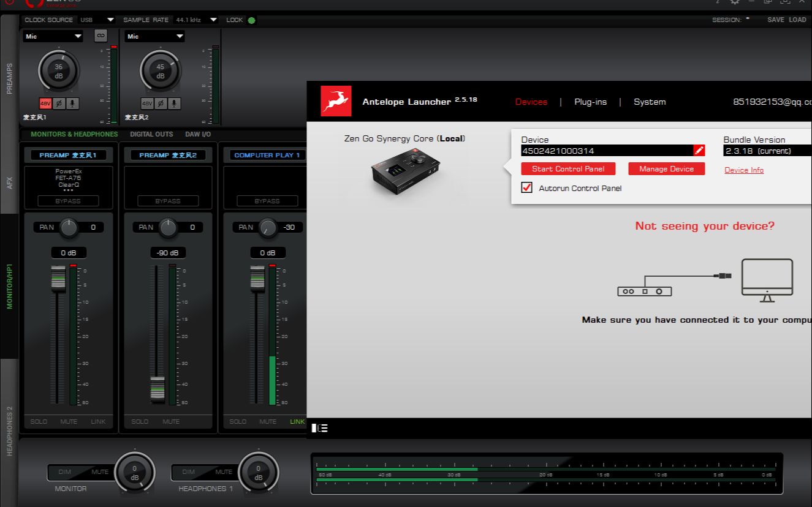Select COMPUTER PLAY 1 channel header
Screen dimensions: 812x507
pos(267,155)
